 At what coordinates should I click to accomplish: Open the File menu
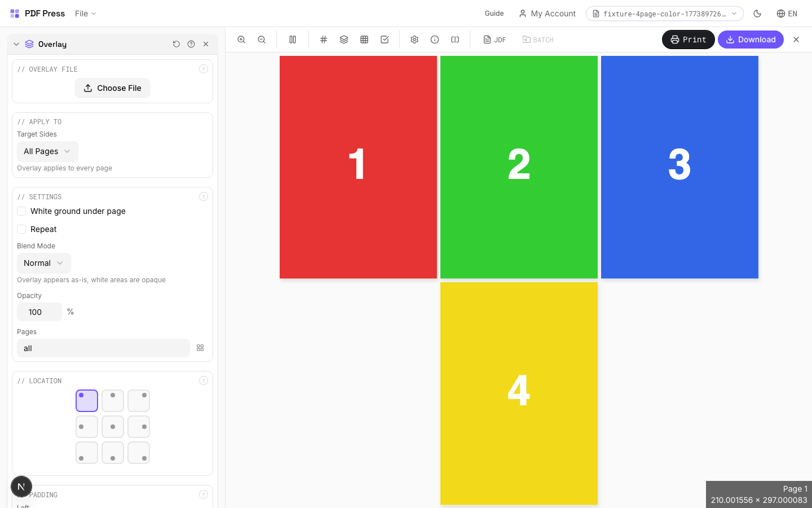(85, 14)
